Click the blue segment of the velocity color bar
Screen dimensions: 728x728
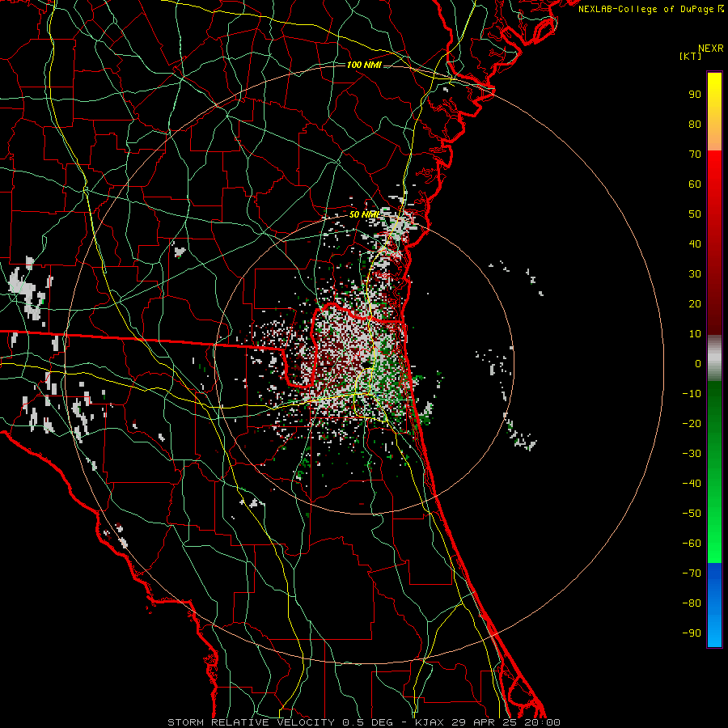[714, 605]
